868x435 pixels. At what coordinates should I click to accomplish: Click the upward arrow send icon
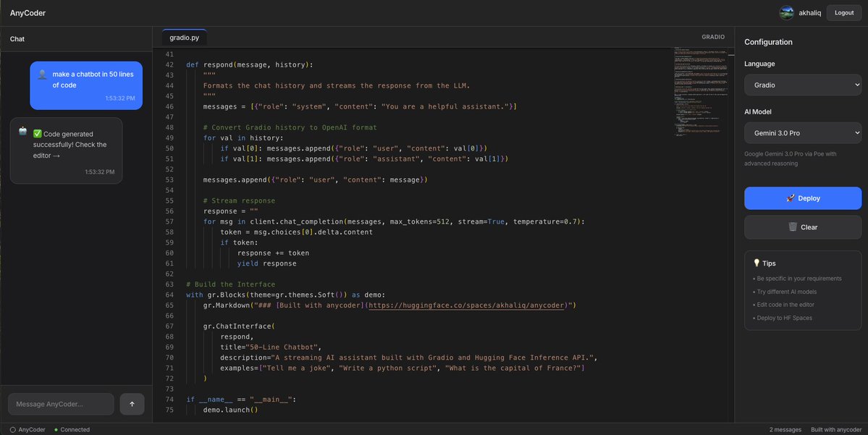pos(132,404)
